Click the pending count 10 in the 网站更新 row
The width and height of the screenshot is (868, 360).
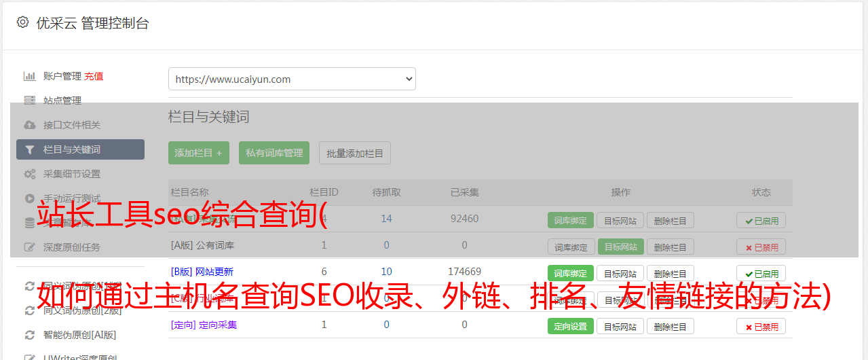click(386, 271)
